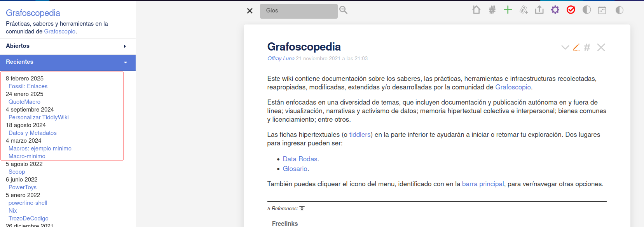Viewport: 644px width, 227px height.
Task: Click the hash permalink icon in top toolbar
Action: (x=492, y=10)
